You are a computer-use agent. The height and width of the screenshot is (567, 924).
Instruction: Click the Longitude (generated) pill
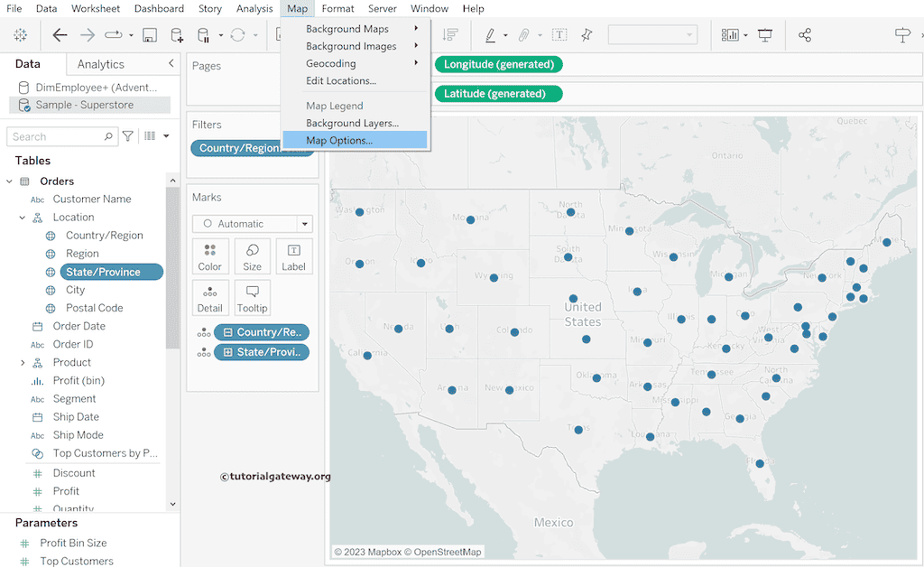[x=498, y=65]
